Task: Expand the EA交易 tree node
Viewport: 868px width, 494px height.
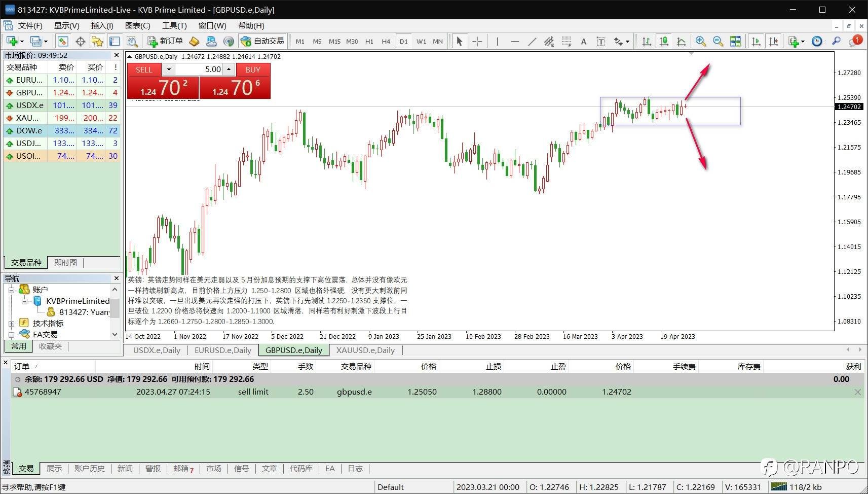Action: [x=11, y=334]
